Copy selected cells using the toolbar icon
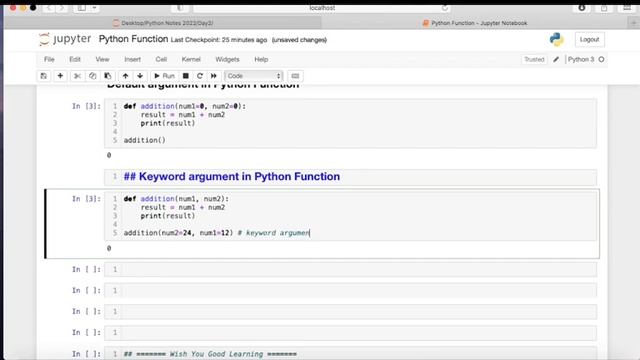640x360 pixels. coord(93,76)
